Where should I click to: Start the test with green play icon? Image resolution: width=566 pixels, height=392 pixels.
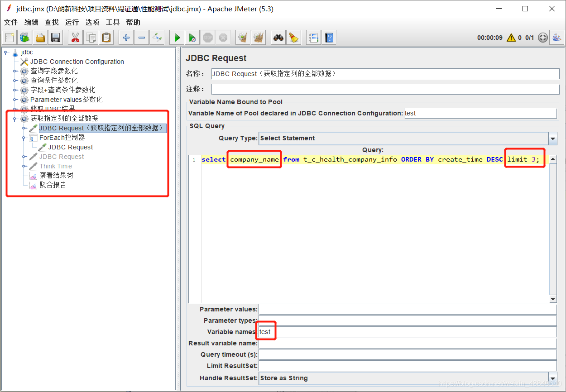tap(177, 38)
